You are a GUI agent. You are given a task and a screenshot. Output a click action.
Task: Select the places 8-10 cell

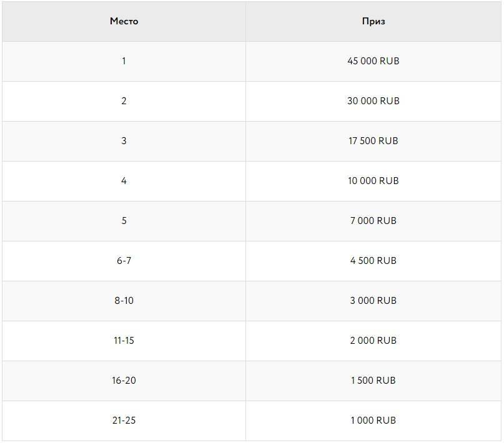[124, 301]
